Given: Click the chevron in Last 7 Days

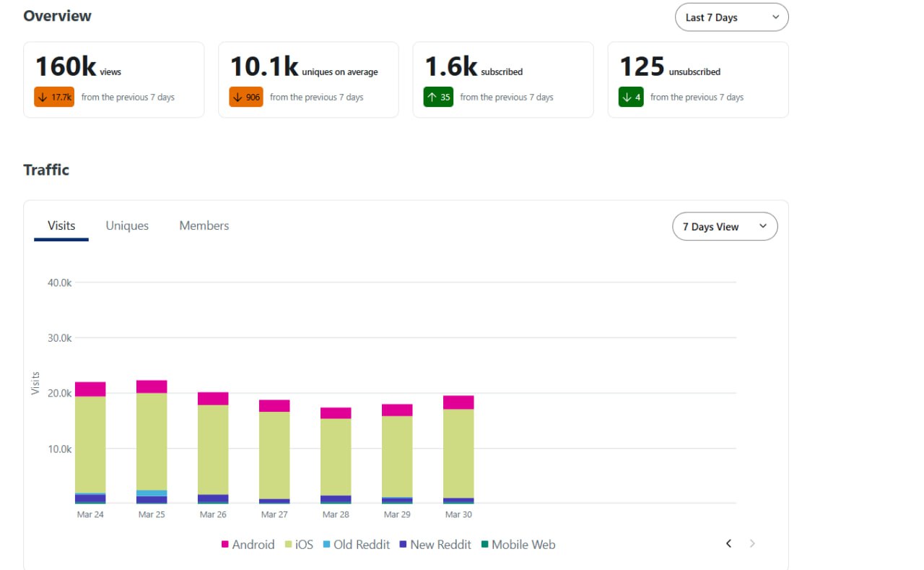Looking at the screenshot, I should coord(775,17).
